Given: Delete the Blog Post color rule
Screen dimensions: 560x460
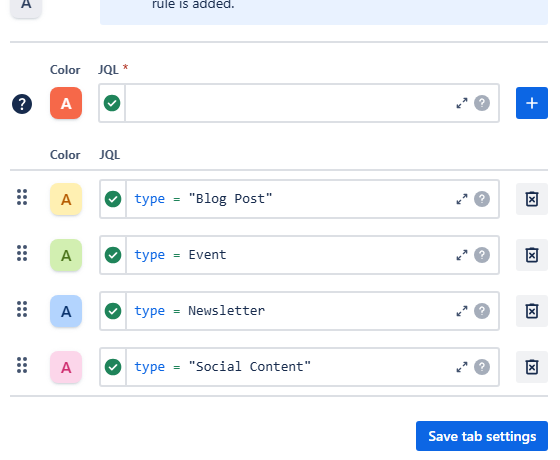Looking at the screenshot, I should pos(531,199).
